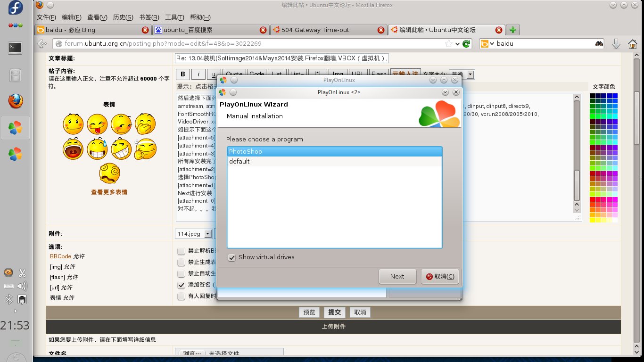Open the scissors clipboard tray icon
The height and width of the screenshot is (362, 644).
point(22,272)
